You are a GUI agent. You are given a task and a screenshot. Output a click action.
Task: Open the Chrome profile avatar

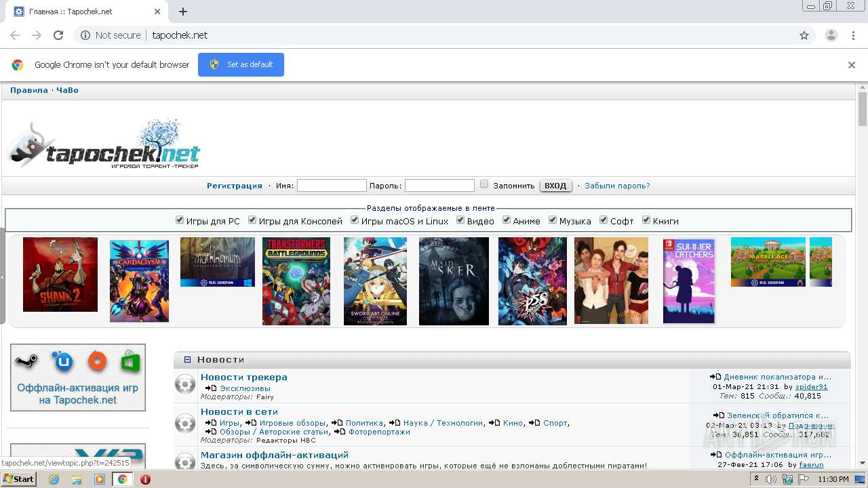[831, 35]
